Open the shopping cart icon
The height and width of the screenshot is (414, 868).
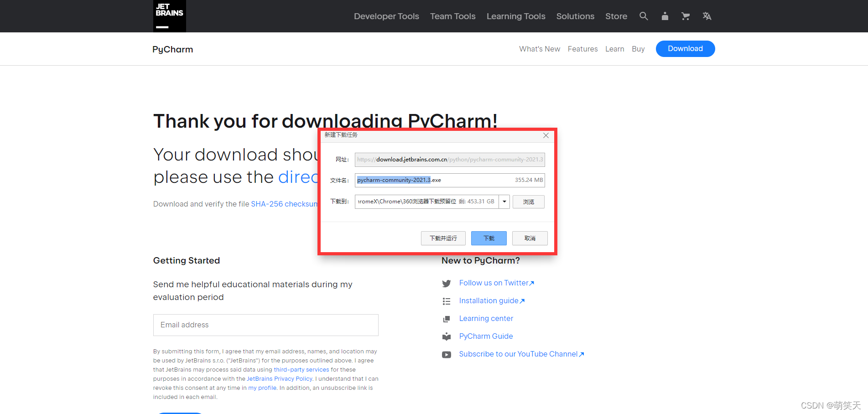point(686,16)
